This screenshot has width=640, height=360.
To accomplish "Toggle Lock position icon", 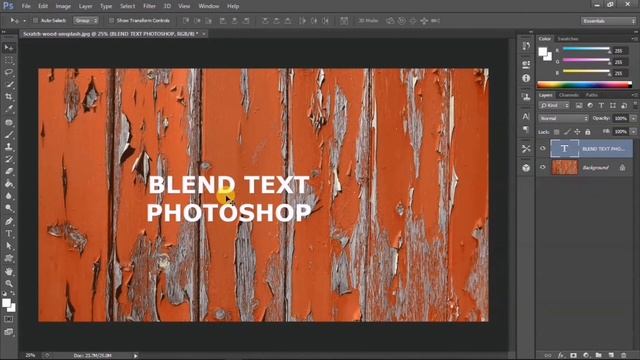I will (577, 132).
